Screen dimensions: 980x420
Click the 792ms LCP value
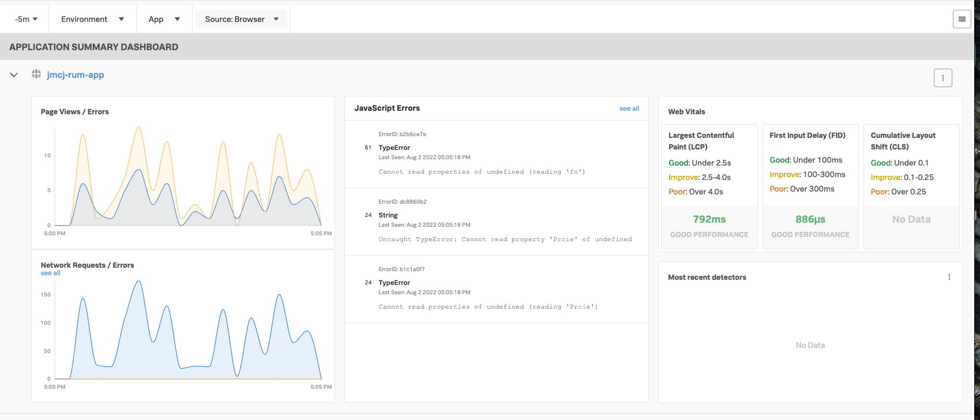point(709,219)
